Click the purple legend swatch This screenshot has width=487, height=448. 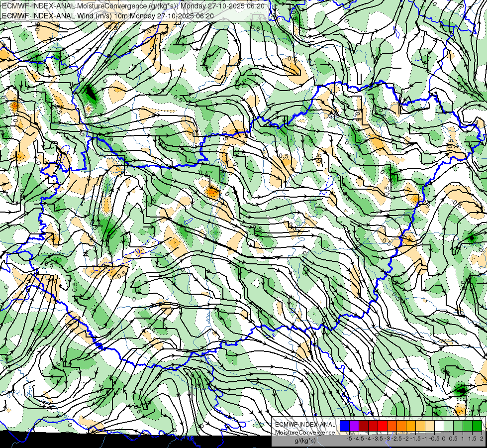[x=354, y=426]
